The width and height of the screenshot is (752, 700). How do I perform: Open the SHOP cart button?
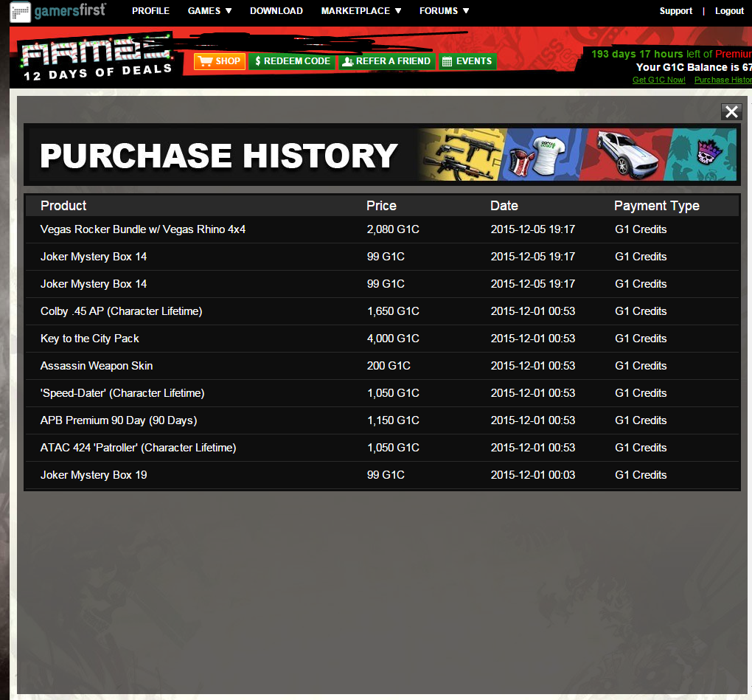pos(220,61)
